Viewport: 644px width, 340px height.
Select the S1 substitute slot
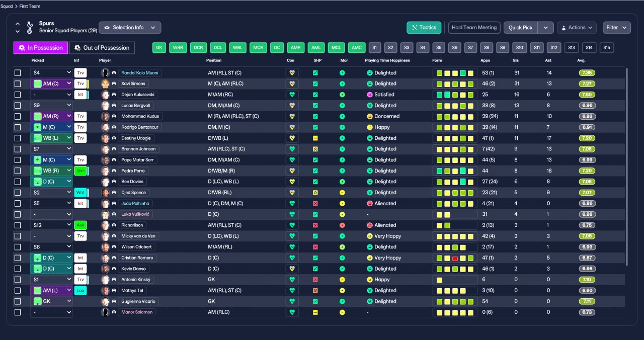tap(374, 48)
